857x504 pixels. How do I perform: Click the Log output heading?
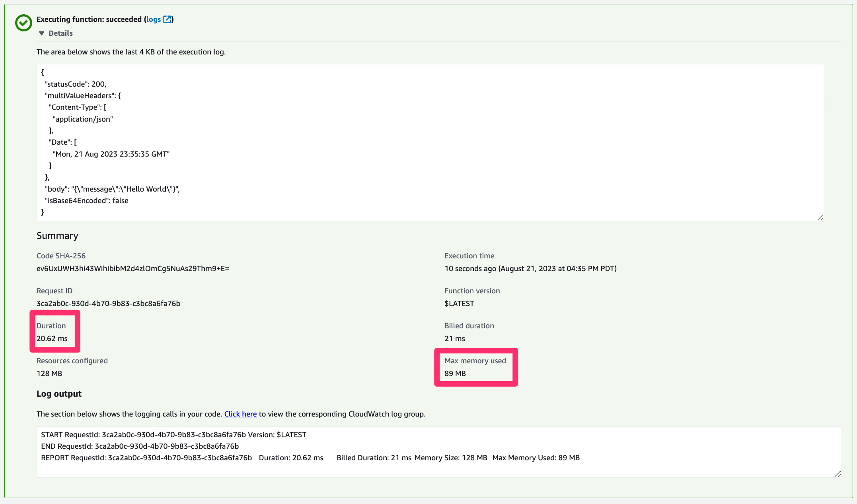(59, 394)
